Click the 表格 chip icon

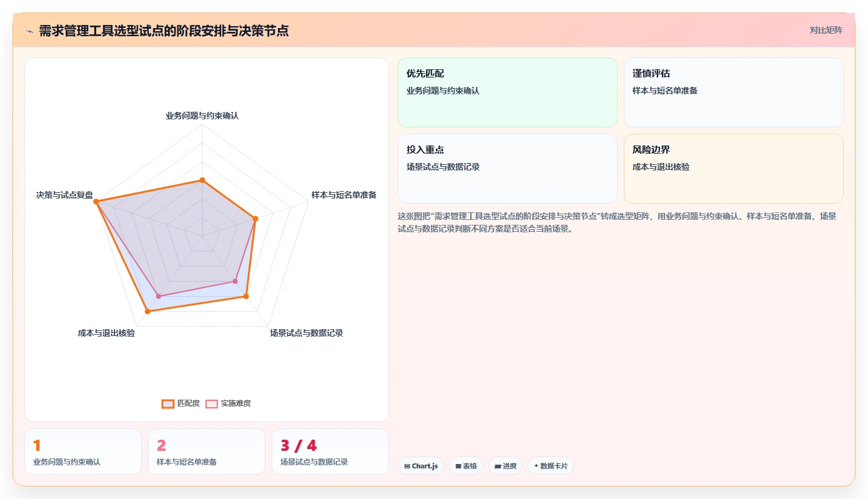click(458, 466)
